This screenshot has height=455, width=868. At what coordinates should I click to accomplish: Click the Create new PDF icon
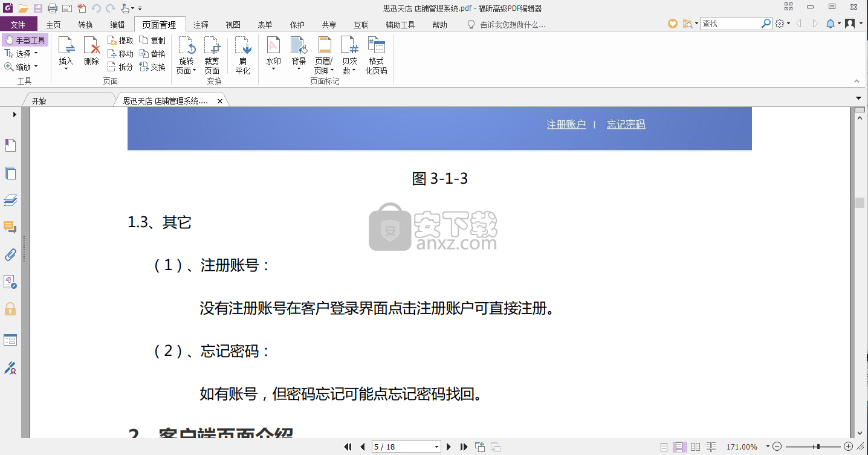pos(82,8)
